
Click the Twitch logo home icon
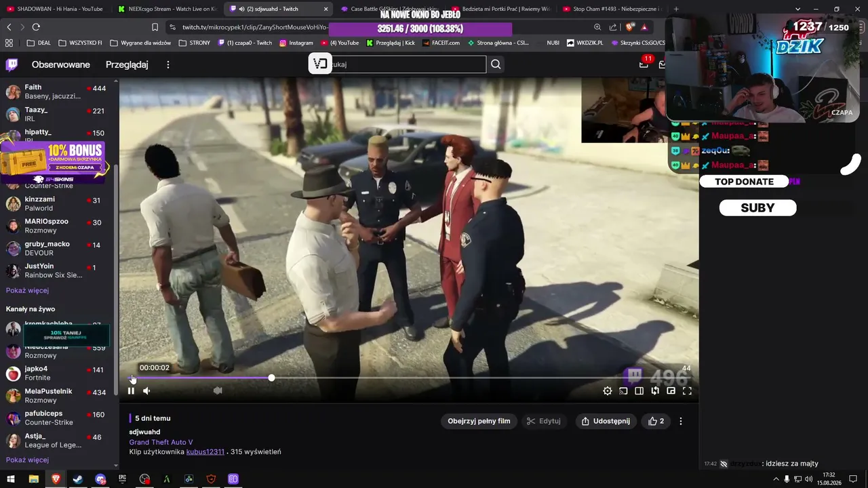coord(12,64)
